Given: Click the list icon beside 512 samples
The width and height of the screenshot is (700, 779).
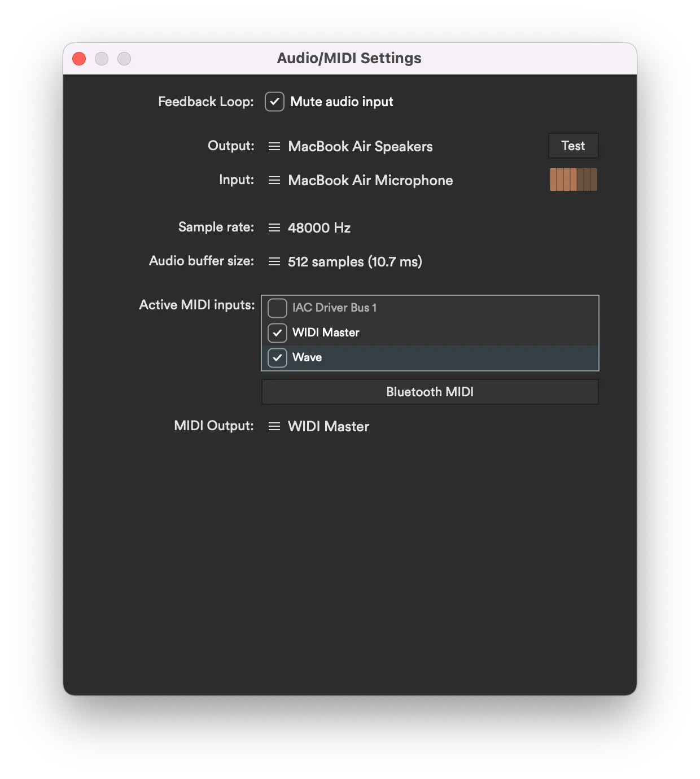Looking at the screenshot, I should 274,261.
